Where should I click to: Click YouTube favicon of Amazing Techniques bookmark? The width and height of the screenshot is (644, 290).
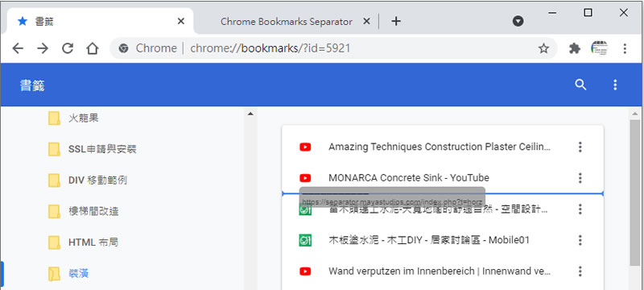(x=305, y=147)
